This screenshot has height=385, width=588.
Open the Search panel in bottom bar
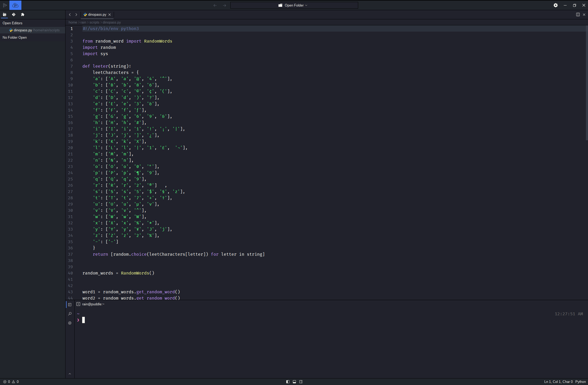click(70, 314)
